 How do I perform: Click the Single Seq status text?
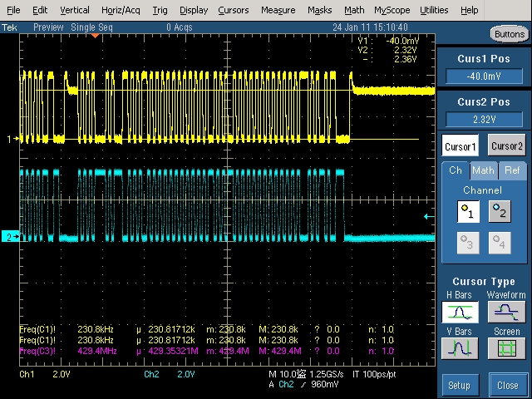tap(91, 27)
